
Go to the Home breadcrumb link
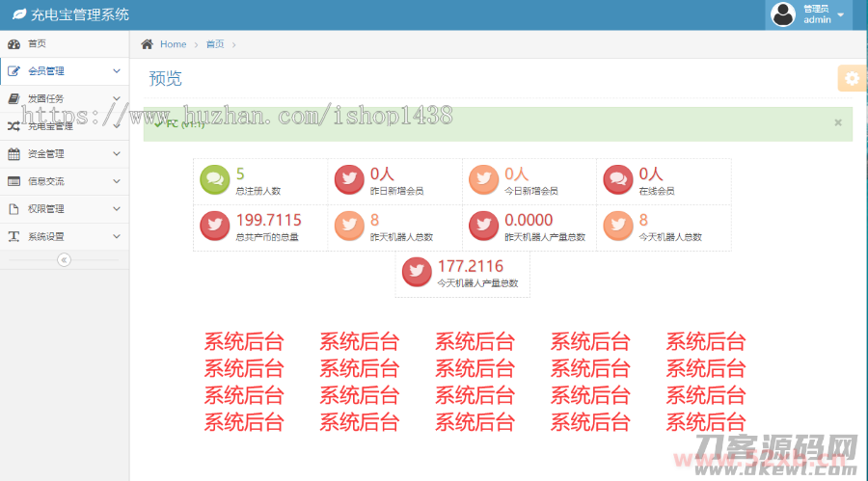174,44
